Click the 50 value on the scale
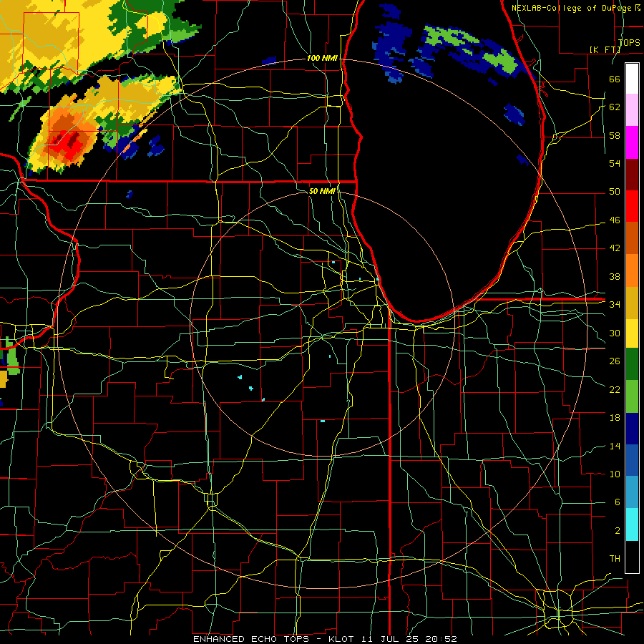Image resolution: width=644 pixels, height=644 pixels. (615, 192)
